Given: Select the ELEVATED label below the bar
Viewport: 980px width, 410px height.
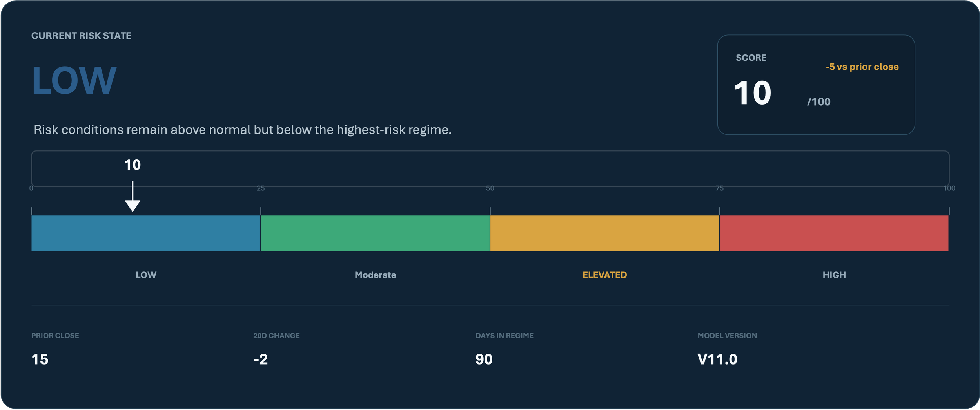Looking at the screenshot, I should [x=604, y=275].
